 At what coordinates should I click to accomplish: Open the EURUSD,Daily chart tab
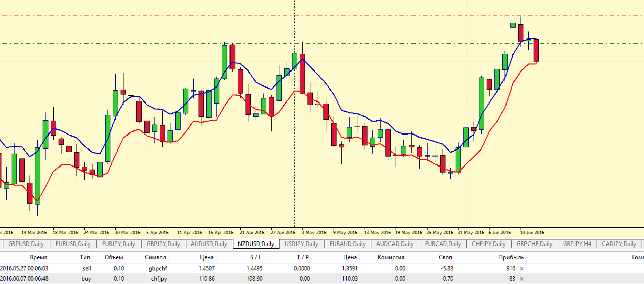click(73, 244)
